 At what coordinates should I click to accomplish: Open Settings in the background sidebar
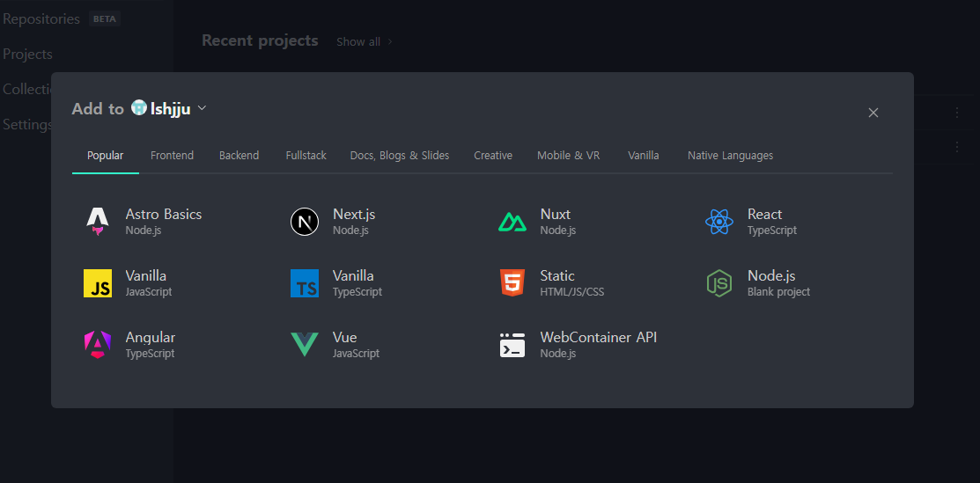(27, 124)
